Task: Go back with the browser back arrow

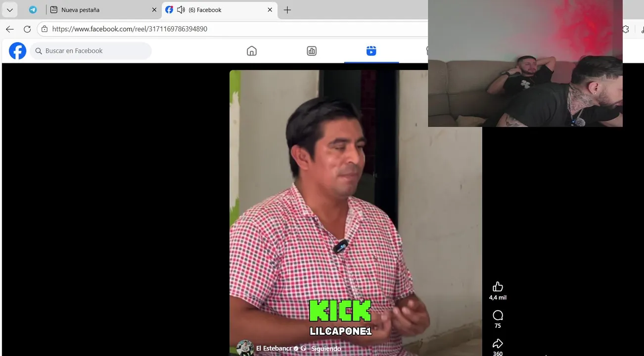Action: [10, 29]
